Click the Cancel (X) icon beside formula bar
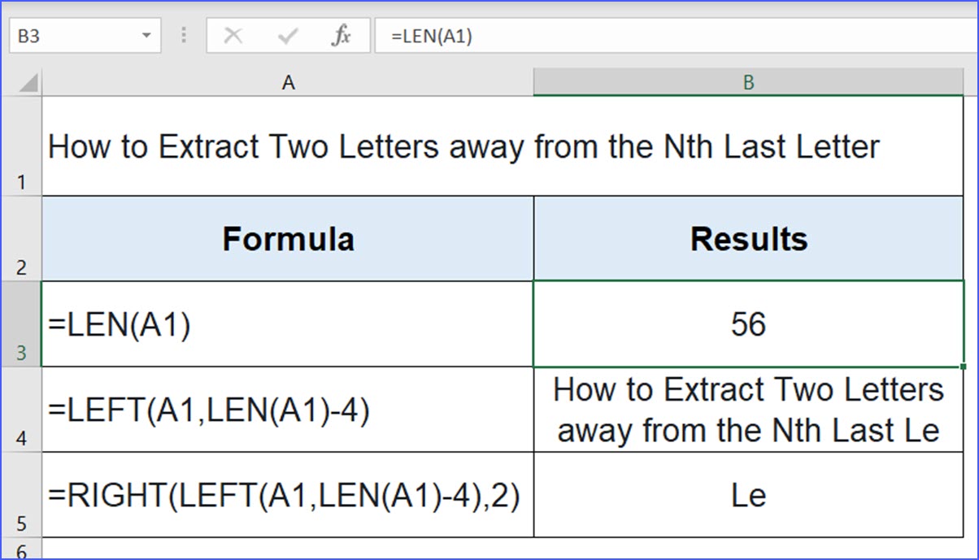Viewport: 979px width, 560px height. click(233, 35)
